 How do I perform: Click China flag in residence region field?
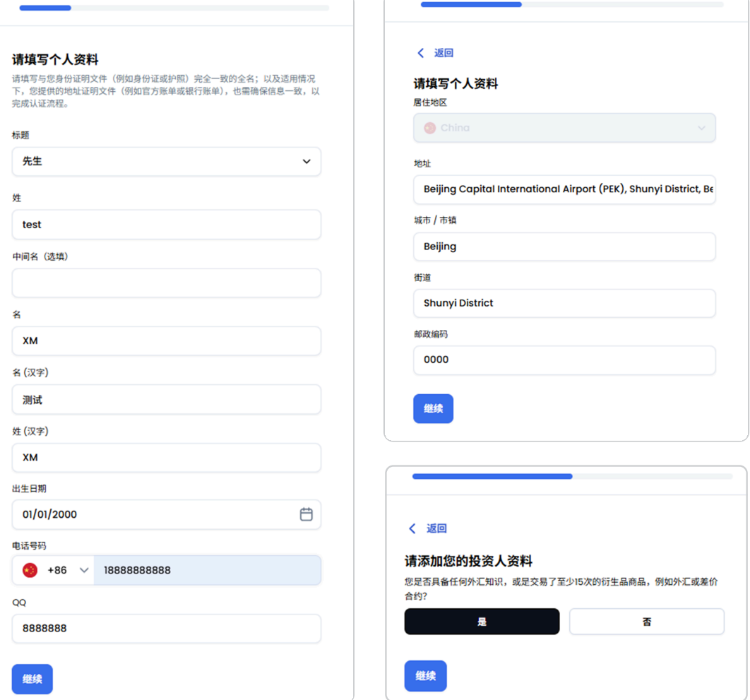point(430,128)
